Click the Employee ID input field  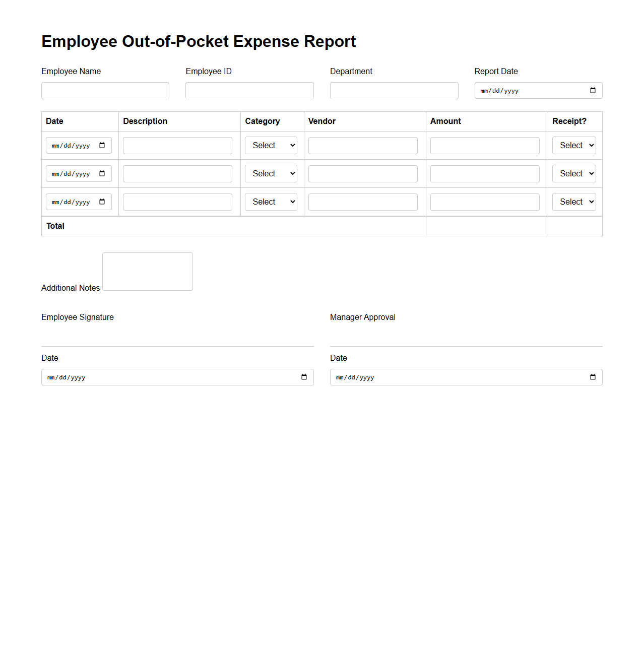[249, 91]
